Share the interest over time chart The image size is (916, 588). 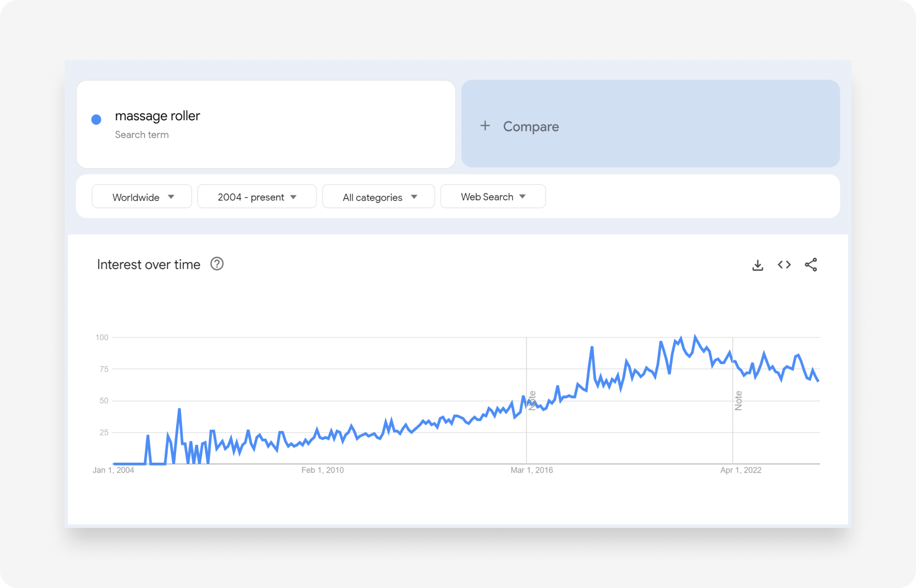811,265
